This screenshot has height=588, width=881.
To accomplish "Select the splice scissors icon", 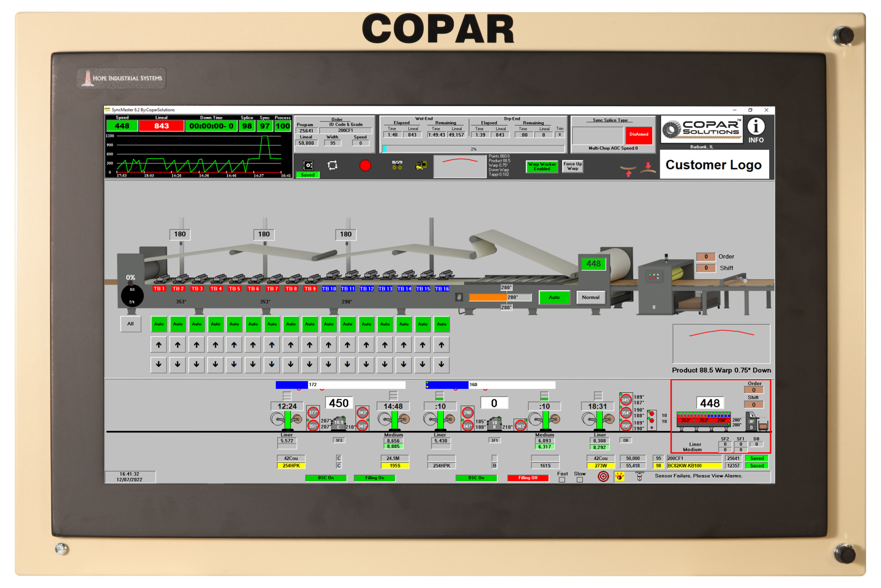I will (x=396, y=166).
